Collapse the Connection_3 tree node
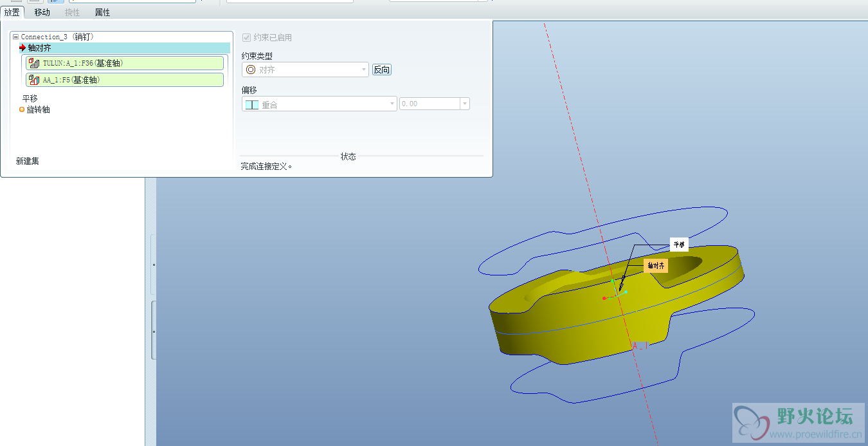Screen dimensions: 868x446 pos(15,37)
